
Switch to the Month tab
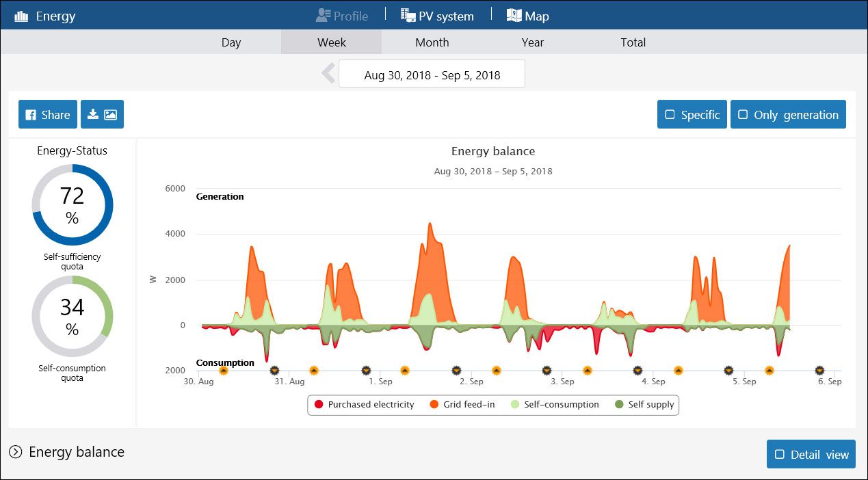pos(432,42)
